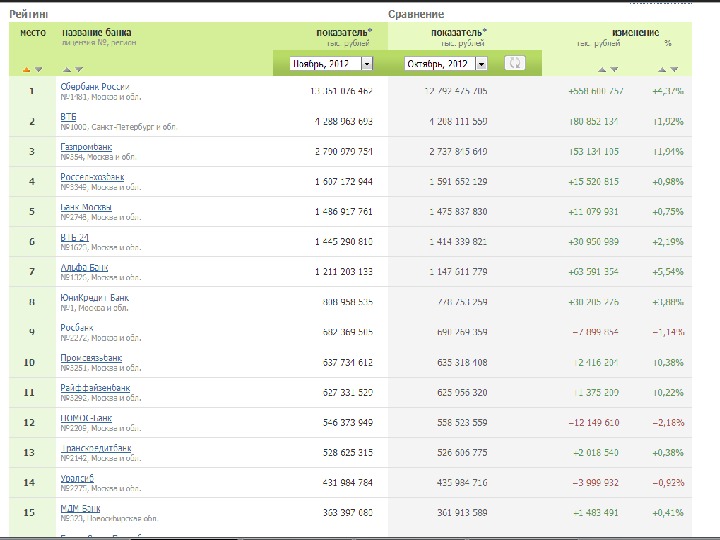Screen dimensions: 720x540
Task: Sort by место descending arrow
Action: pyautogui.click(x=39, y=70)
